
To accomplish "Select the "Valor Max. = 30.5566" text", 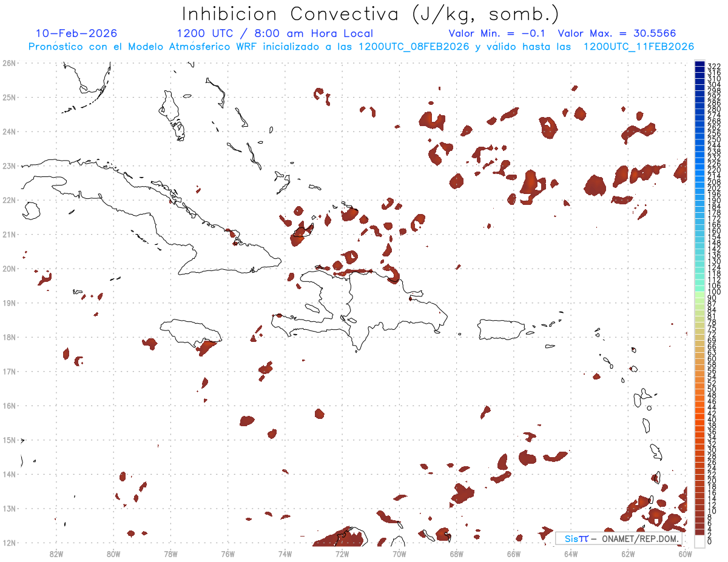I will pyautogui.click(x=616, y=33).
